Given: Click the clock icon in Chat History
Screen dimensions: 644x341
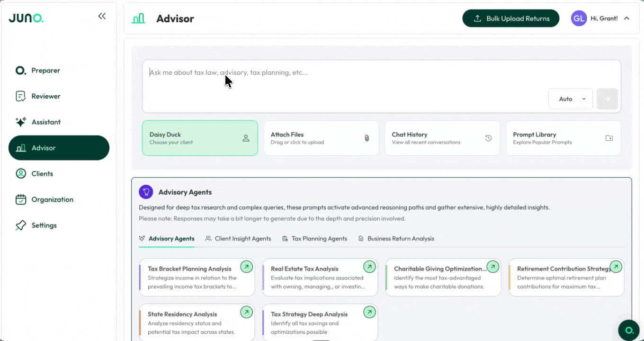Looking at the screenshot, I should tap(488, 138).
